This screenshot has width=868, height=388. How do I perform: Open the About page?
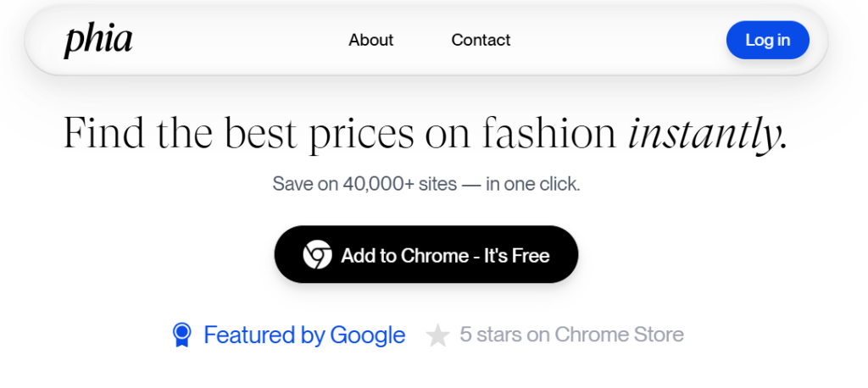(371, 40)
